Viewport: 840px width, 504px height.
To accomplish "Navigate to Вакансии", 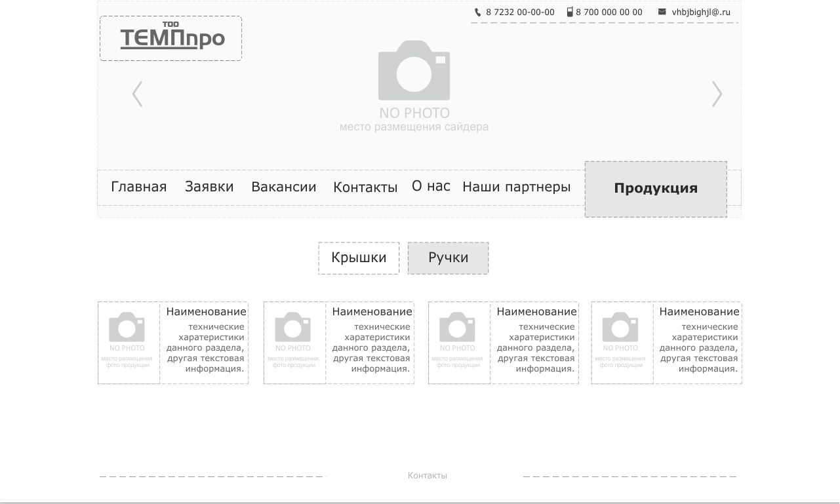I will [283, 187].
